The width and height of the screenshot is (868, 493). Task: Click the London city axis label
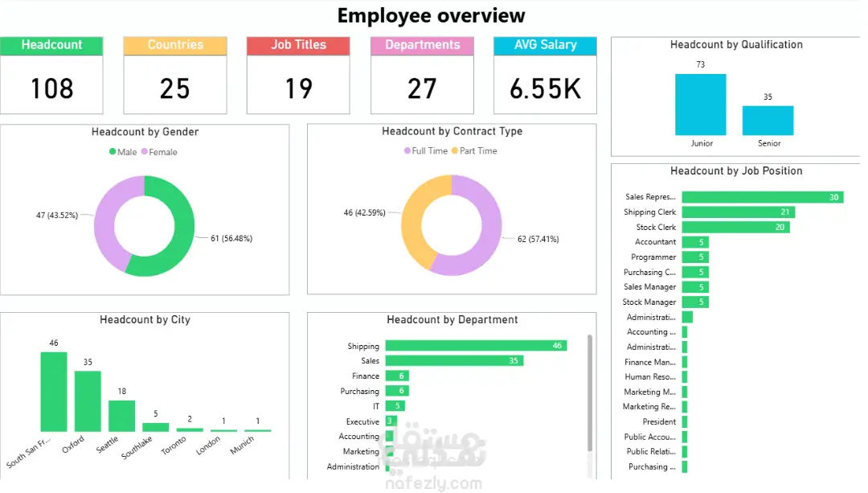click(x=208, y=446)
